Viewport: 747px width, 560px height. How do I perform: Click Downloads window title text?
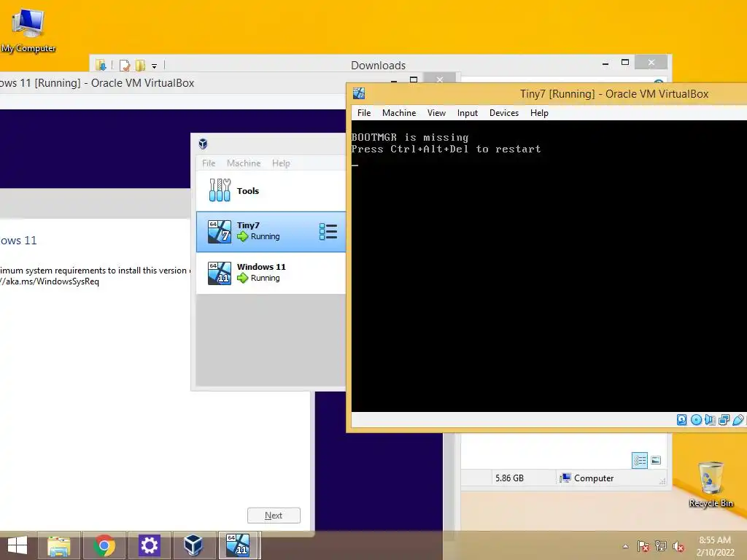(x=379, y=65)
